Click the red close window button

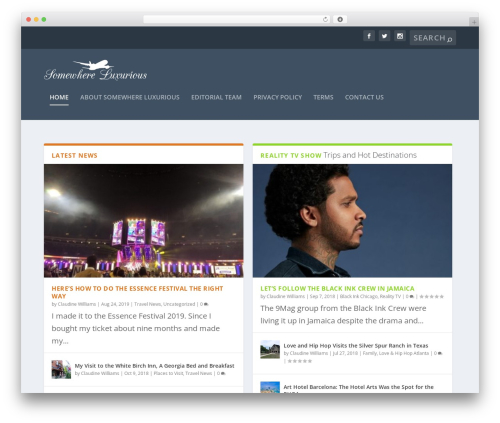point(29,19)
